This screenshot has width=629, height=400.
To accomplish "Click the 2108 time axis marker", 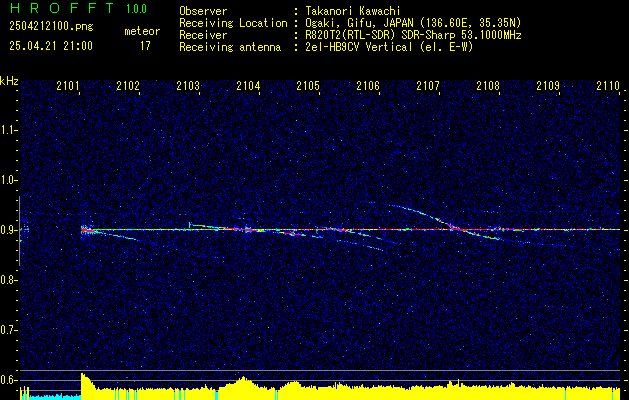I will [488, 86].
